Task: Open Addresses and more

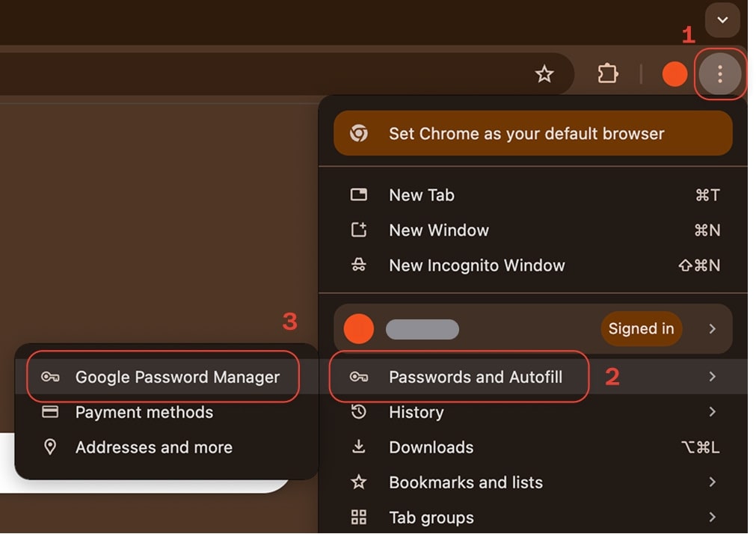Action: [166, 447]
